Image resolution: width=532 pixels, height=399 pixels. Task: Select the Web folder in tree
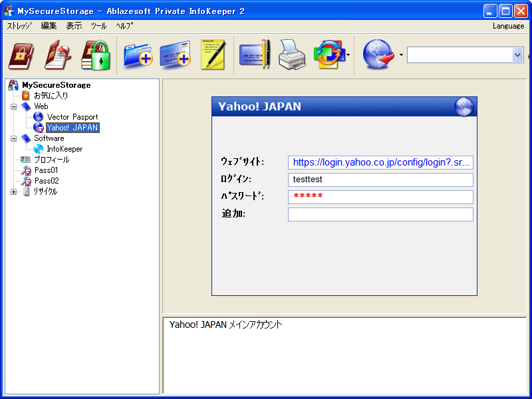41,106
